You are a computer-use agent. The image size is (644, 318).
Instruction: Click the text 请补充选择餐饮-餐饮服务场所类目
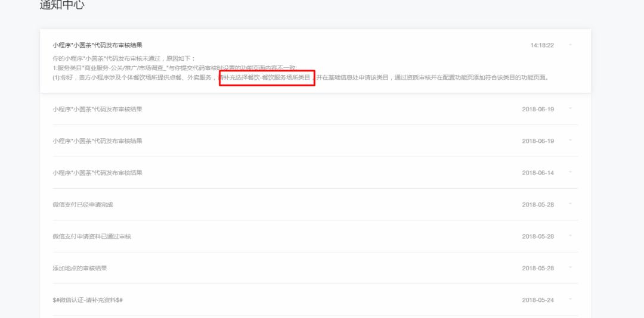265,77
